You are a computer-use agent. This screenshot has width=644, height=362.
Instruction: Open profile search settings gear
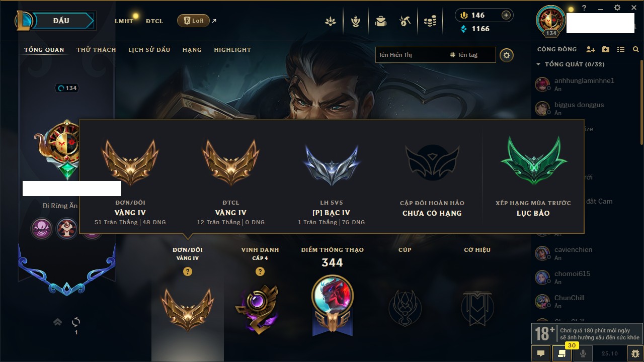pos(507,55)
